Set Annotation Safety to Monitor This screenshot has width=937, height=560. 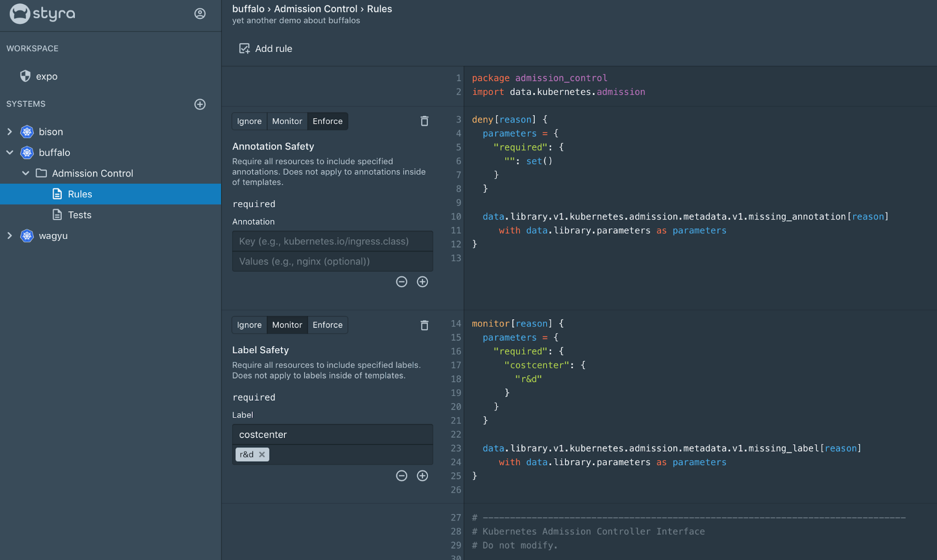[x=287, y=121]
